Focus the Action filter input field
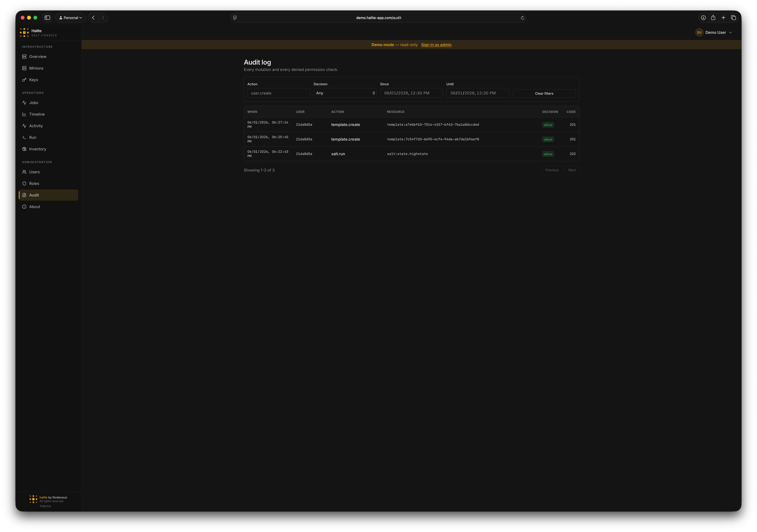757x532 pixels. [279, 93]
